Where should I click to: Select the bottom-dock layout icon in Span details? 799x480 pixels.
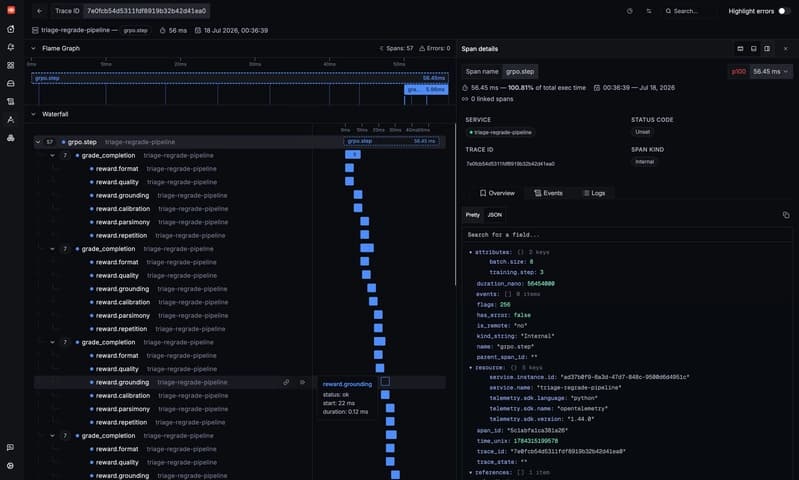pos(754,48)
